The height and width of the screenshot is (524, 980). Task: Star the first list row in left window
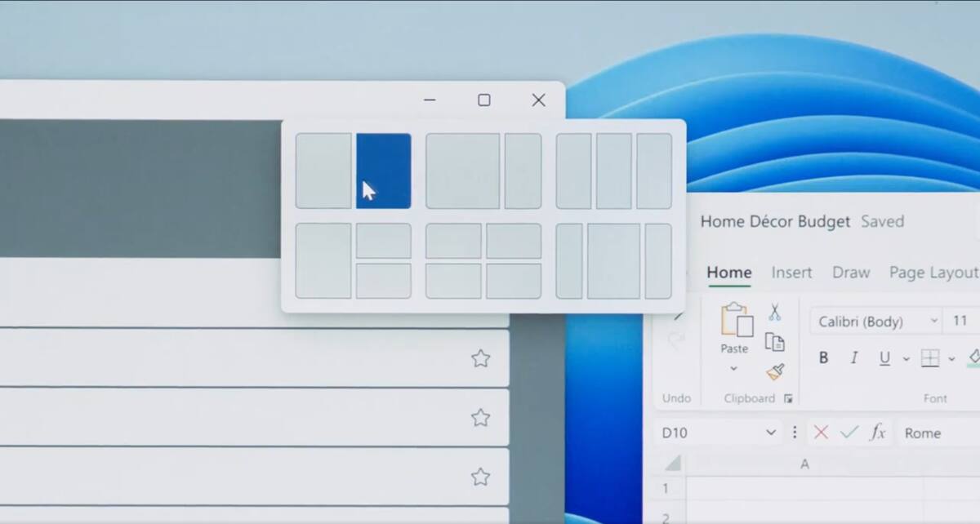[481, 358]
